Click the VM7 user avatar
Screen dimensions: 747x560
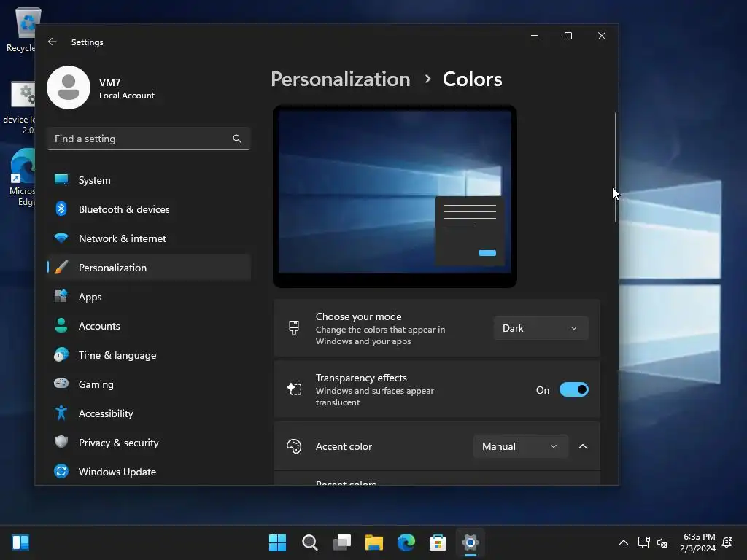pyautogui.click(x=69, y=87)
